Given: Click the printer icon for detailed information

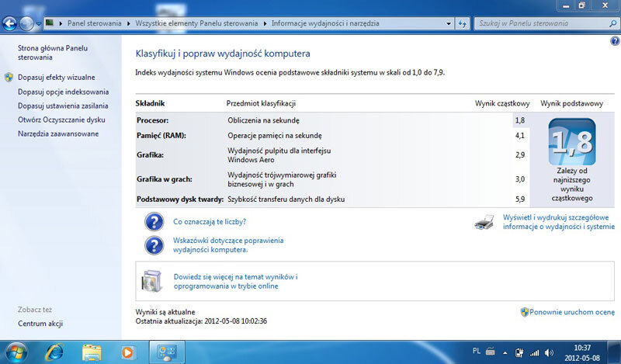Looking at the screenshot, I should point(485,224).
